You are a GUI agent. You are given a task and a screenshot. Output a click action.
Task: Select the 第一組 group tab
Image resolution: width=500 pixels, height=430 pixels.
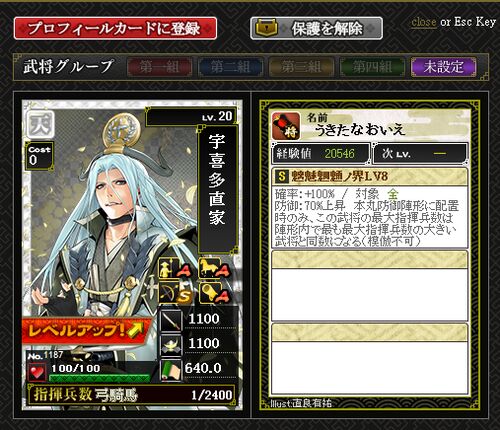coord(159,67)
